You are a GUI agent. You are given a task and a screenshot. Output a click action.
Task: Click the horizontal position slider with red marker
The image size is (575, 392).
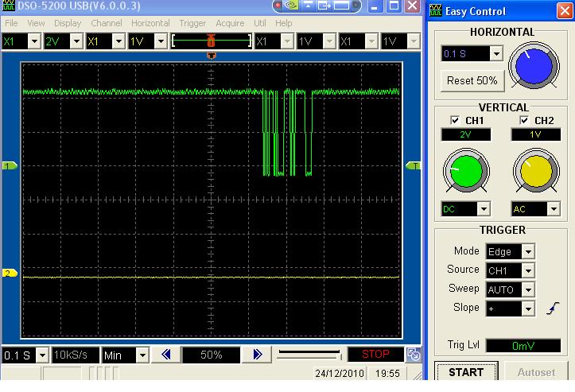[212, 41]
